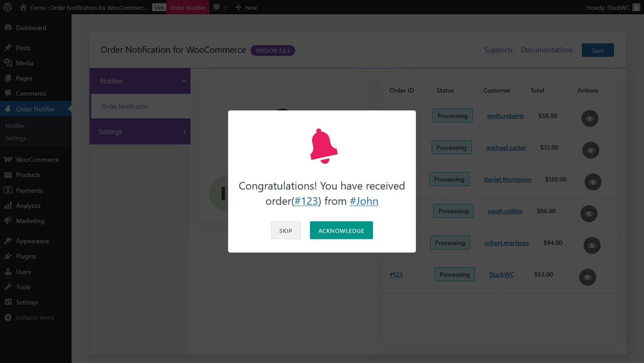Image resolution: width=644 pixels, height=363 pixels.
Task: Click the pink bell icon in the dialog
Action: click(x=323, y=146)
